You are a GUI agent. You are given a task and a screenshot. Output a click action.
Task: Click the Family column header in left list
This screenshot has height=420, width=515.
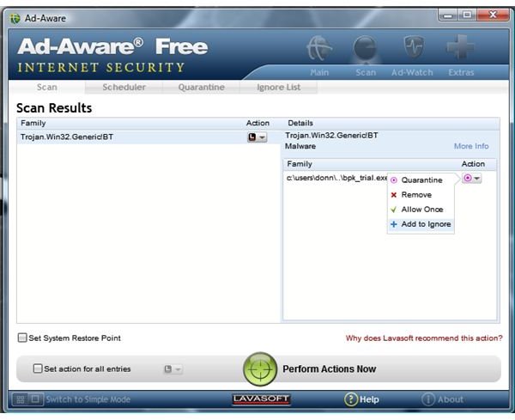point(33,123)
